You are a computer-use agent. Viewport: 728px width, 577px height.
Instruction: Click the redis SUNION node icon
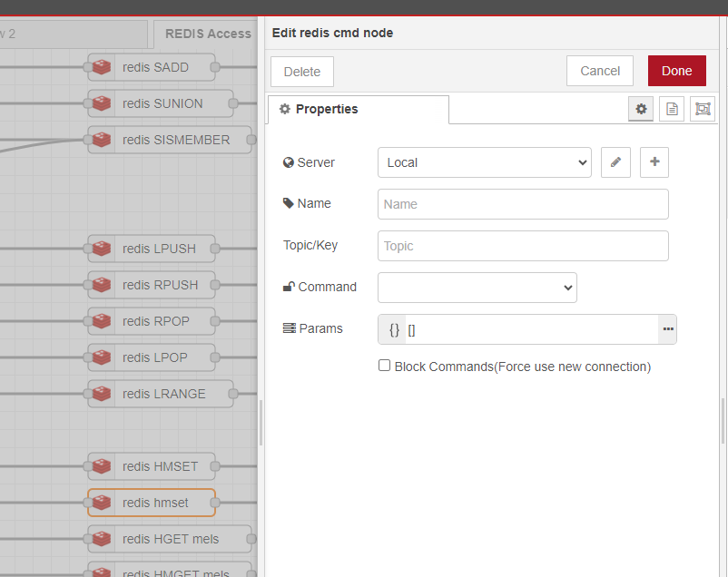[102, 103]
